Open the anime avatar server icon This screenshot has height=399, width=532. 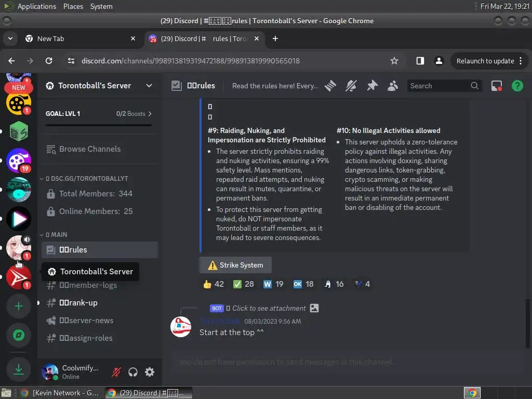(19, 248)
